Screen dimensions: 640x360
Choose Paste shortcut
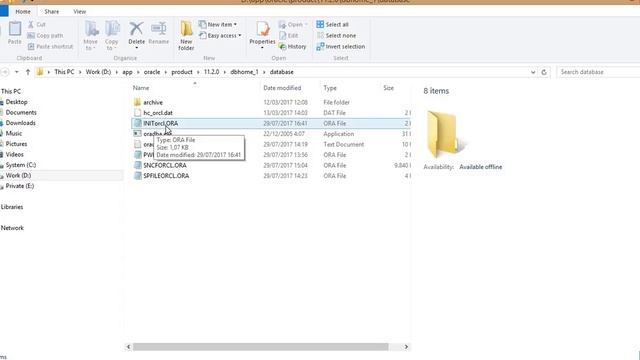click(x=50, y=47)
